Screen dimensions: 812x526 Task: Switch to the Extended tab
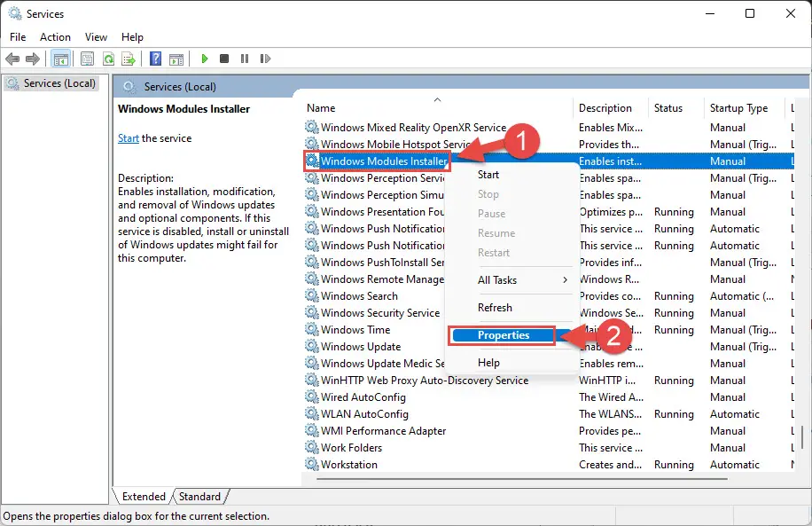144,497
